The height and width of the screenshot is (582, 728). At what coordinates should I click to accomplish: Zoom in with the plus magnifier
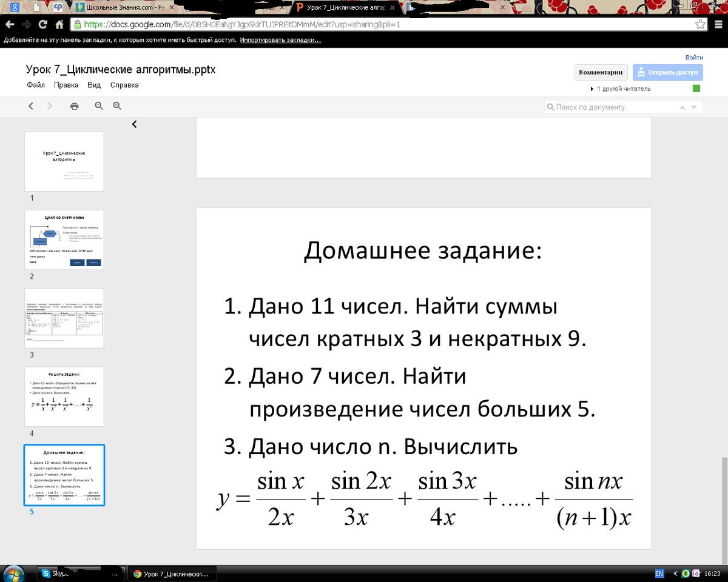[x=117, y=106]
